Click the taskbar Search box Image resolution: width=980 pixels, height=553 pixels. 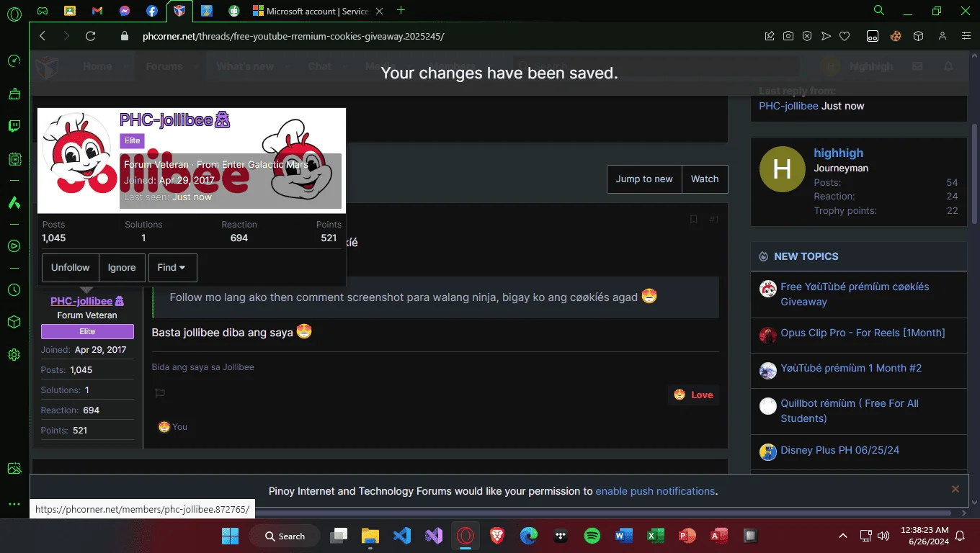(285, 536)
